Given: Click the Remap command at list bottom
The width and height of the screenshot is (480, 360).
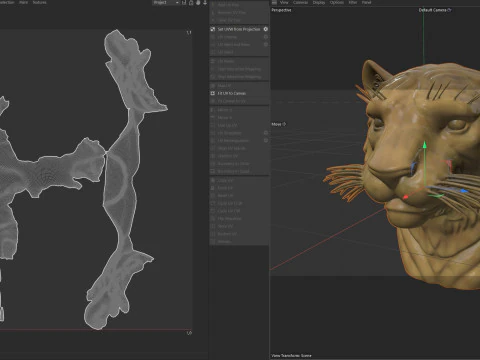Looking at the screenshot, I should 239,242.
